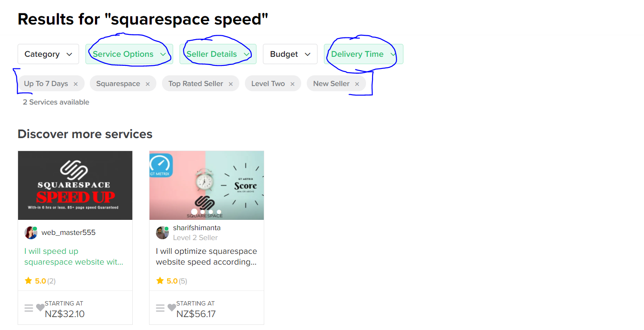Click heart icon on sharifshimanta gig

tap(171, 308)
